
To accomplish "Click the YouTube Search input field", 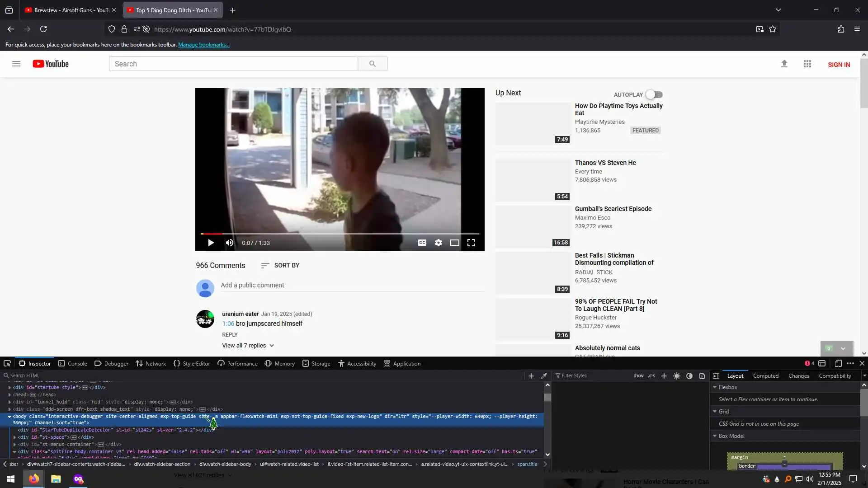I will pos(233,64).
